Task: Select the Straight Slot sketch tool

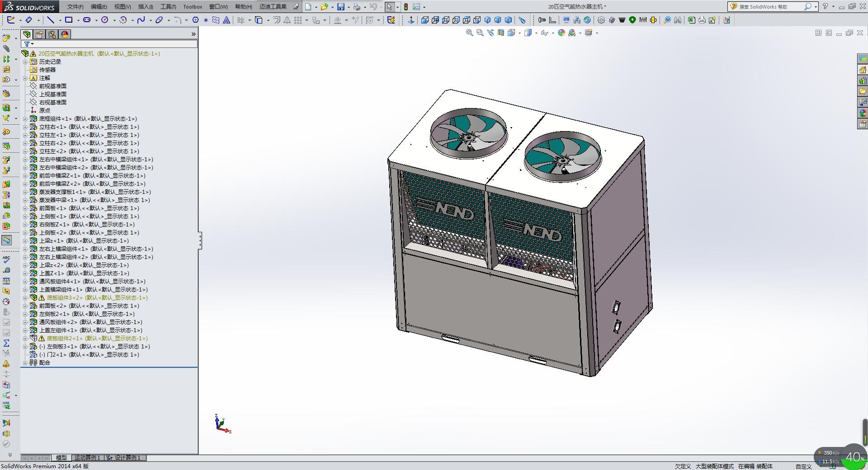Action: [x=87, y=20]
